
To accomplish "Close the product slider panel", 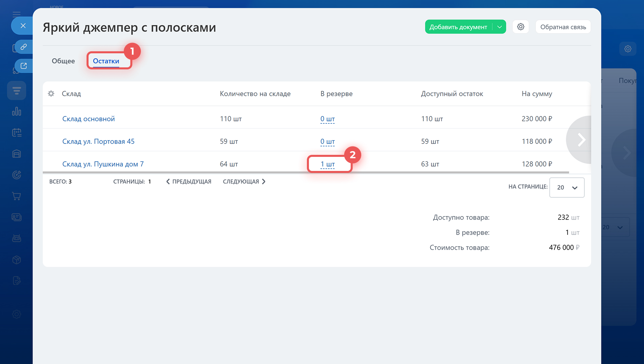I will [23, 25].
